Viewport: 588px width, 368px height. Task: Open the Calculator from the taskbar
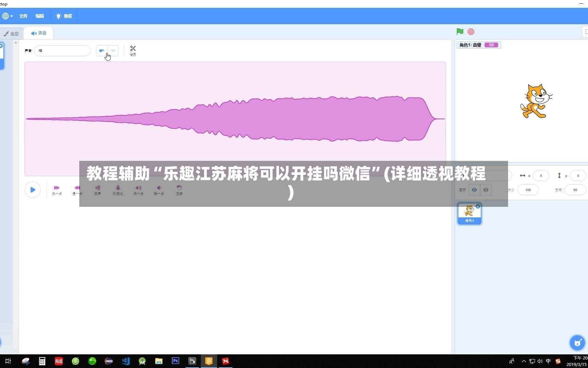click(x=42, y=361)
